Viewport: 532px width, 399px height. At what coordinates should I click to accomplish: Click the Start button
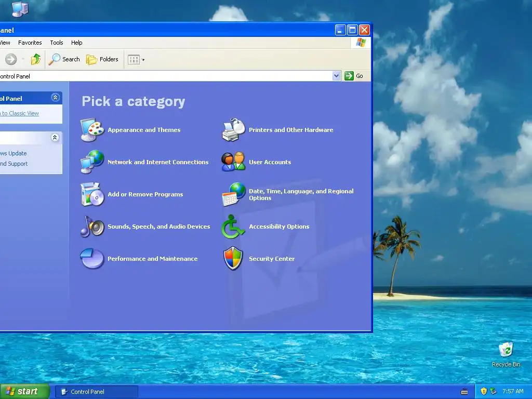(24, 392)
